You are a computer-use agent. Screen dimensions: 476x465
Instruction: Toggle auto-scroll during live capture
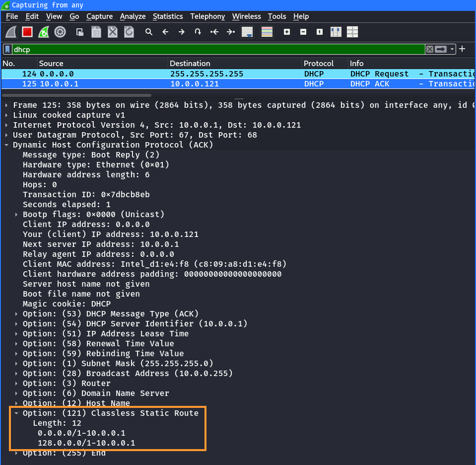247,32
